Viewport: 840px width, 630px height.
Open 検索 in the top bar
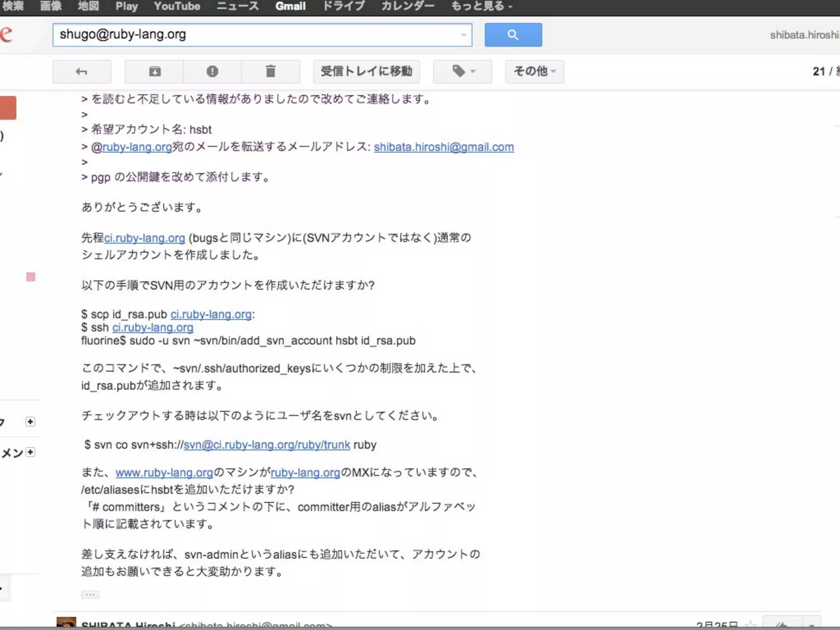(12, 7)
